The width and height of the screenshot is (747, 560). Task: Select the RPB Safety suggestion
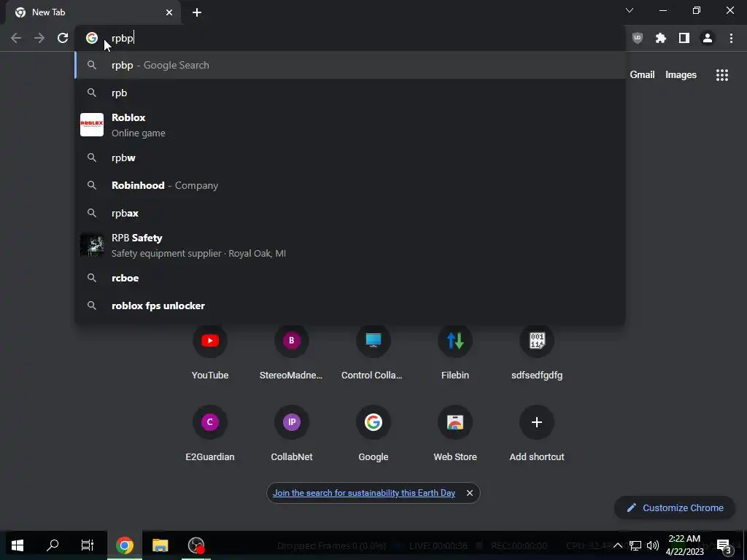350,245
